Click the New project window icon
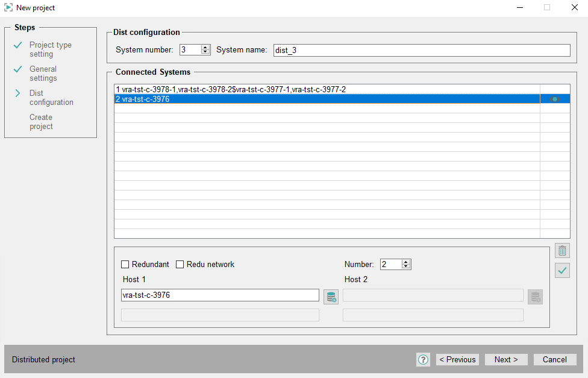588x378 pixels. click(x=8, y=8)
